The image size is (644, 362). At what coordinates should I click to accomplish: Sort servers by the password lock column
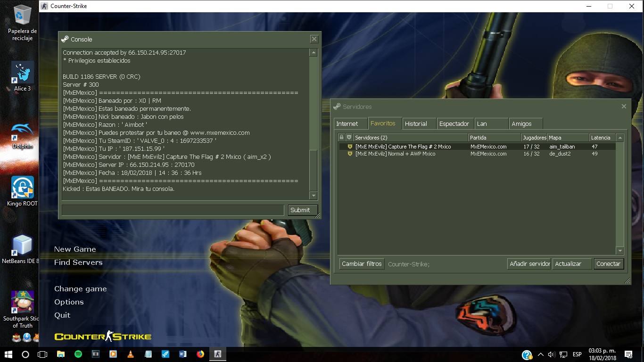[x=342, y=138]
